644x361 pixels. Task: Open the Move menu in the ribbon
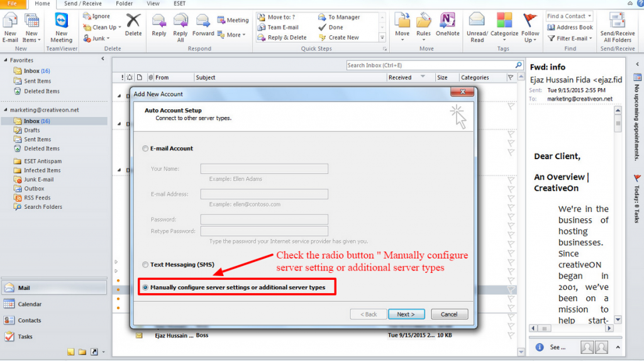[402, 28]
